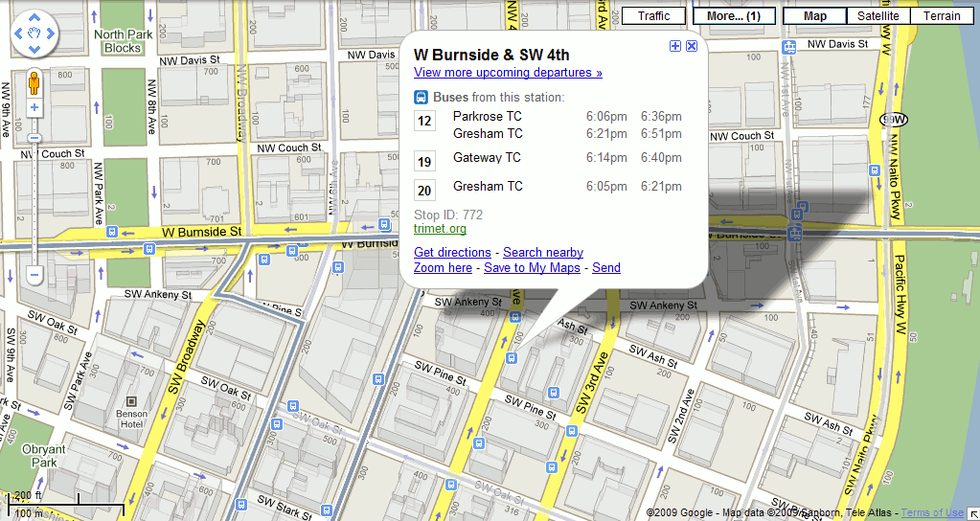The width and height of the screenshot is (980, 521).
Task: Click bus stop icon beside the SW Ankeny St label
Action: click(x=514, y=318)
